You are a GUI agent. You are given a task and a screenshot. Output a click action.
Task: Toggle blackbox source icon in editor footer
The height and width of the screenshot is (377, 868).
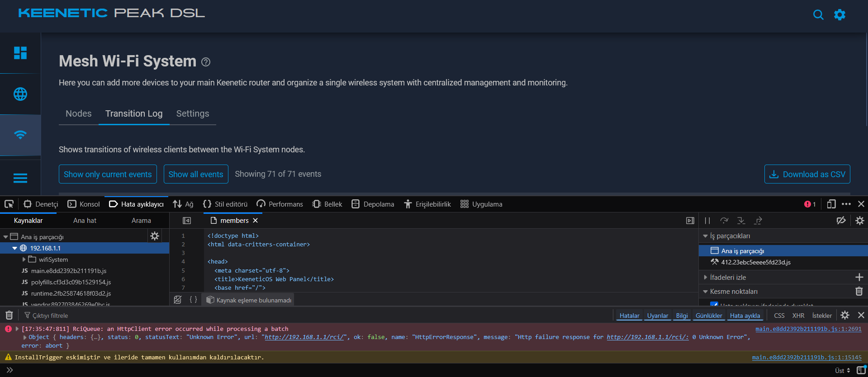[178, 300]
